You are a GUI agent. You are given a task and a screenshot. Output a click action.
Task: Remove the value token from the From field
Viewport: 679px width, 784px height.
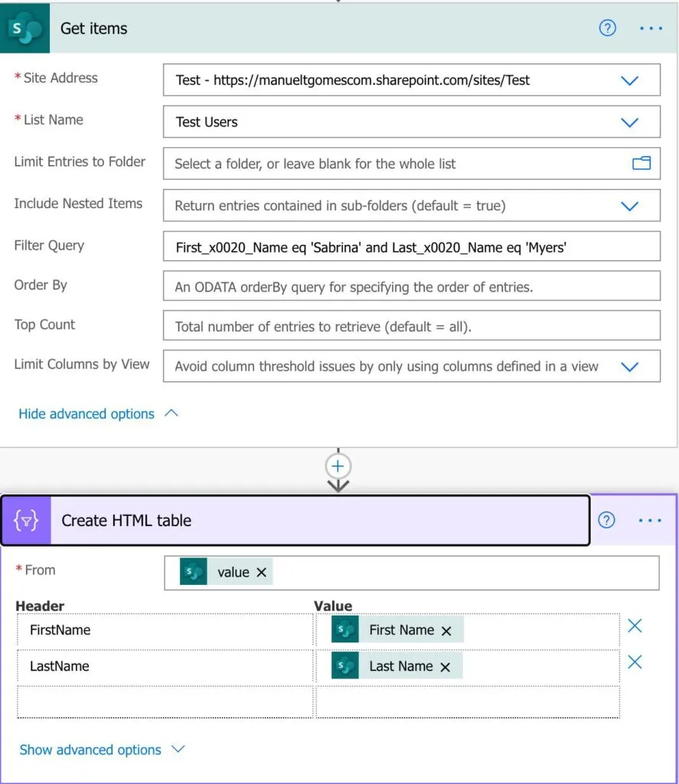(261, 573)
